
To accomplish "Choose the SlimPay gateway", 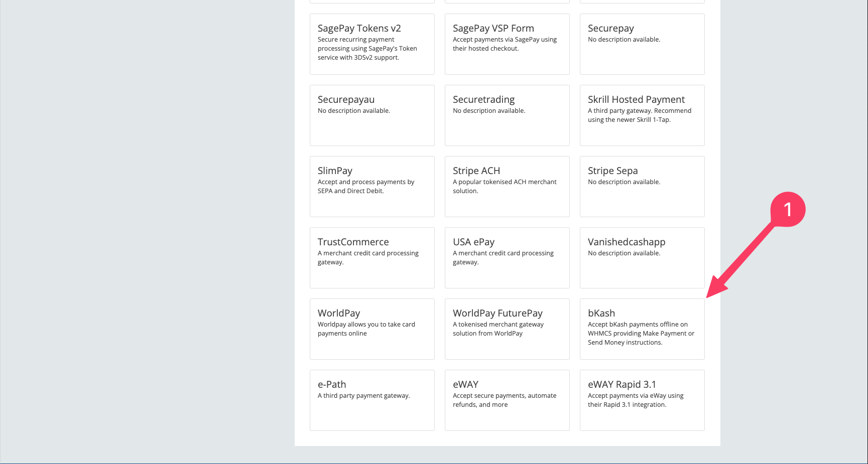I will tap(372, 187).
